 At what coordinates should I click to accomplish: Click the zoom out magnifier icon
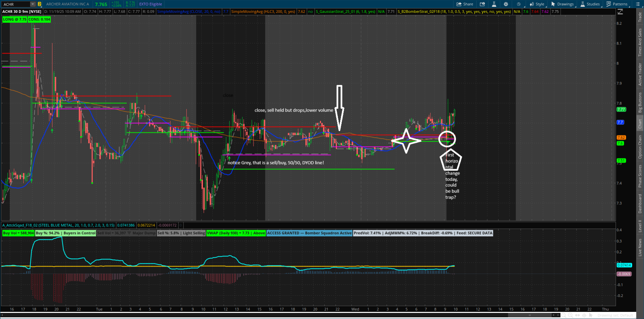tap(563, 315)
